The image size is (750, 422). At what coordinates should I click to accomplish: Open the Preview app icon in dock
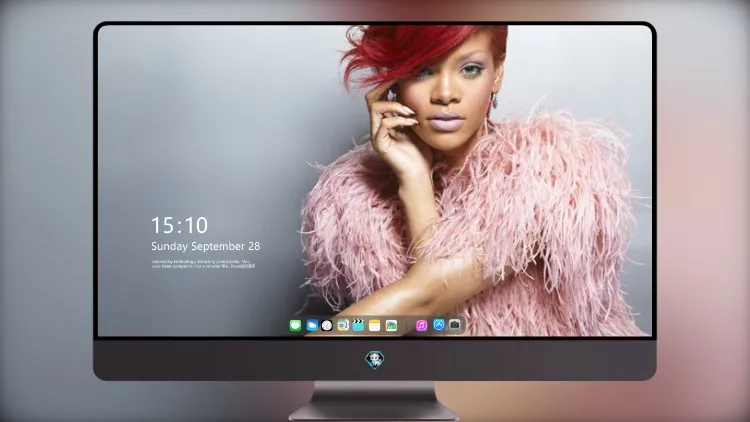[x=343, y=325]
